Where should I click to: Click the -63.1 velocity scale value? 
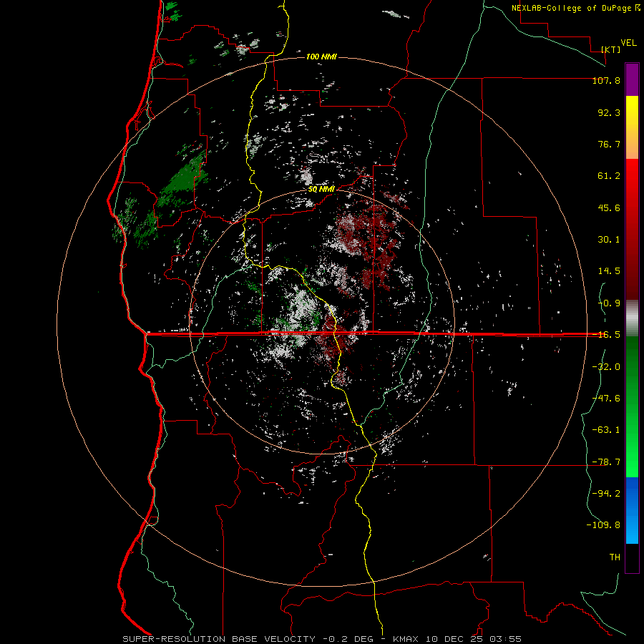click(606, 430)
